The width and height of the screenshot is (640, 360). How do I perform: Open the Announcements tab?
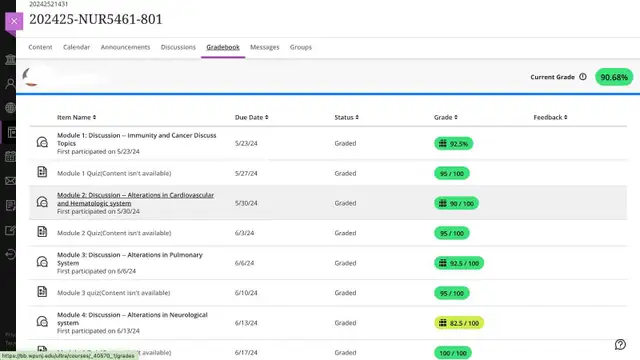125,47
